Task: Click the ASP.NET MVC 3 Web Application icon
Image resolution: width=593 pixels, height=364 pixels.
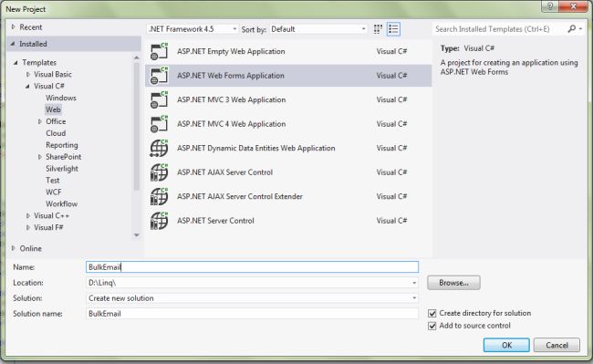Action: [160, 99]
